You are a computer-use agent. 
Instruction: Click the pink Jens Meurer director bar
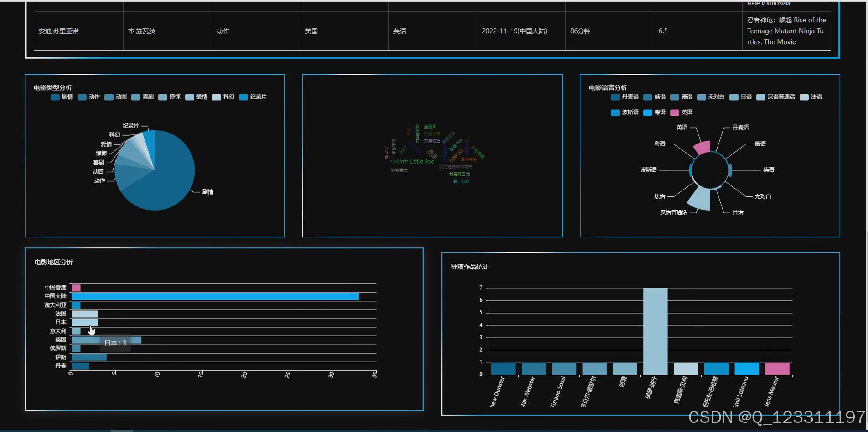[777, 369]
